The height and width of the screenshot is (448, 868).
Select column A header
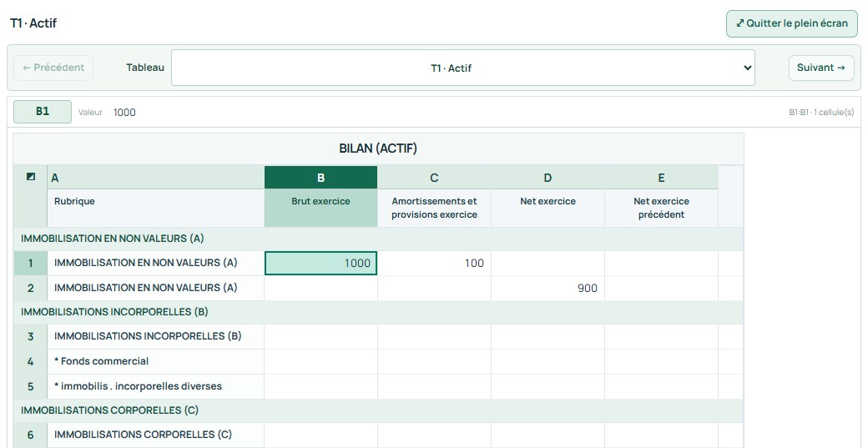click(x=155, y=178)
